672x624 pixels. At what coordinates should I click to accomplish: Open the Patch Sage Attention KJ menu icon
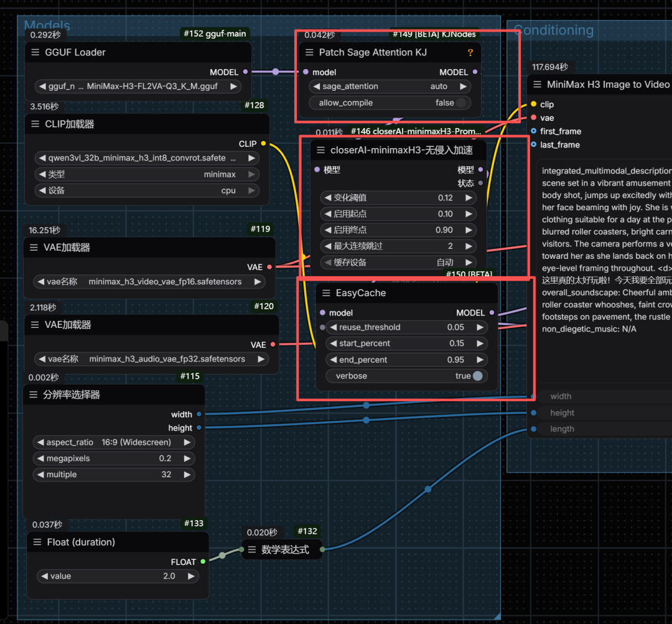(309, 52)
